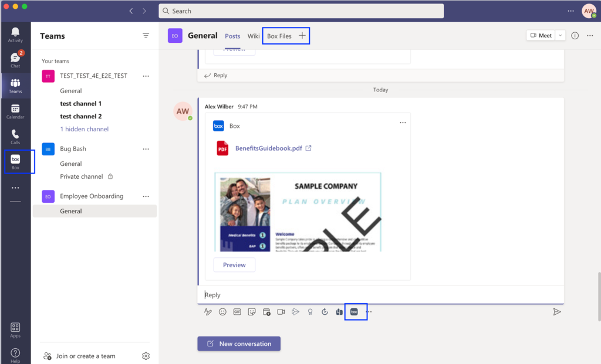Open channel info pane

click(575, 36)
